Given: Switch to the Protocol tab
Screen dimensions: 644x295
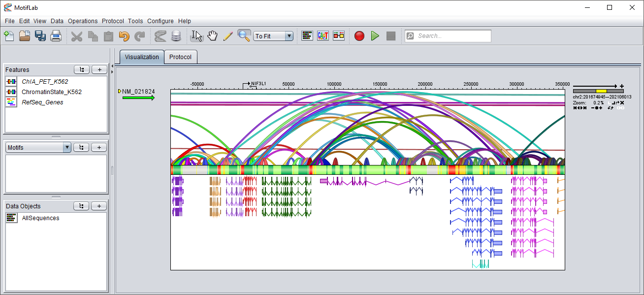Looking at the screenshot, I should 180,57.
